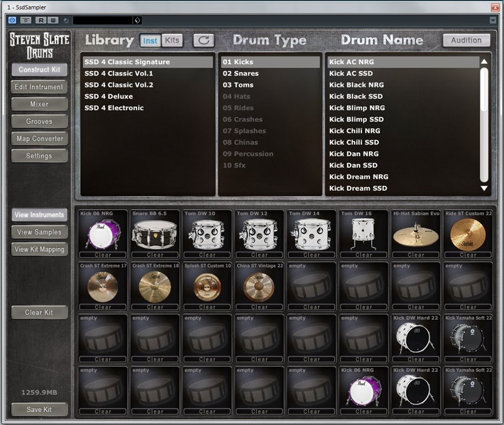The width and height of the screenshot is (504, 425).
Task: Click the Drum Name list scroll-down arrow
Action: coord(484,188)
